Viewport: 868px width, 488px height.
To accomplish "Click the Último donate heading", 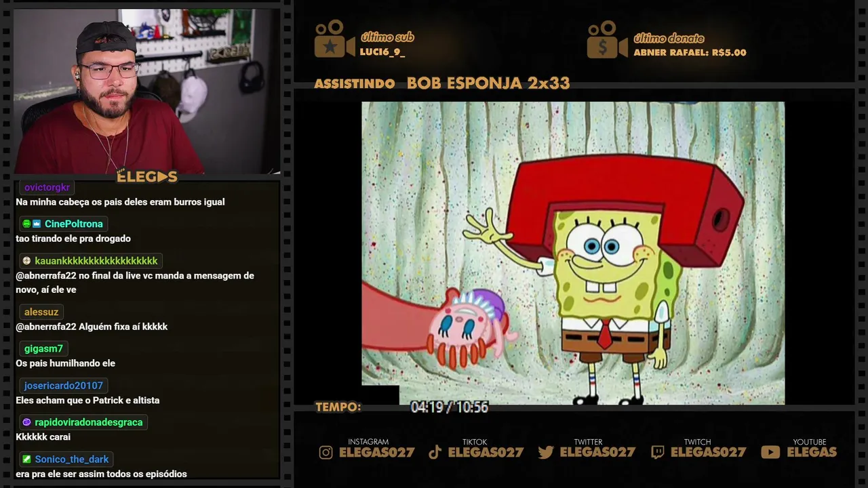I will coord(669,38).
